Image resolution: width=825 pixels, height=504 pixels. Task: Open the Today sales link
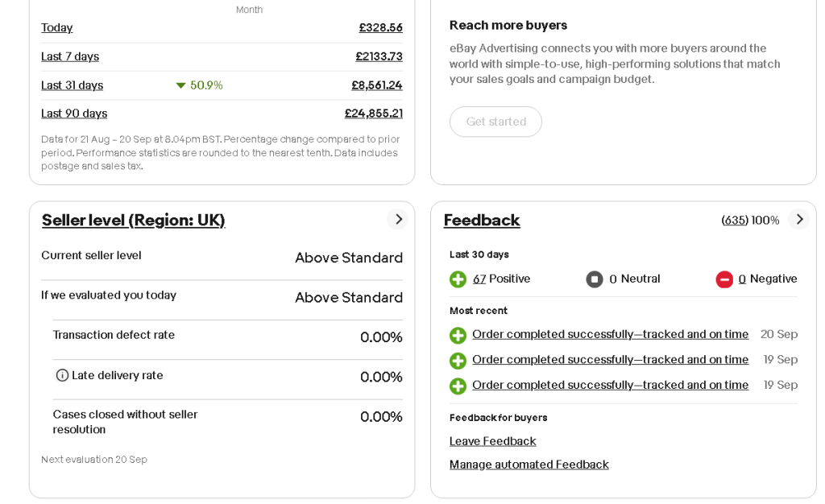point(56,27)
